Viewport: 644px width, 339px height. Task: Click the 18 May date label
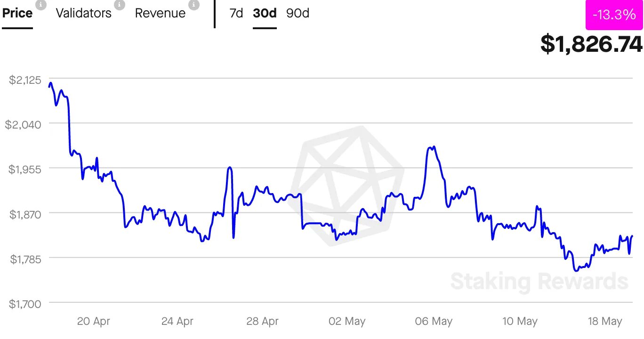click(605, 322)
